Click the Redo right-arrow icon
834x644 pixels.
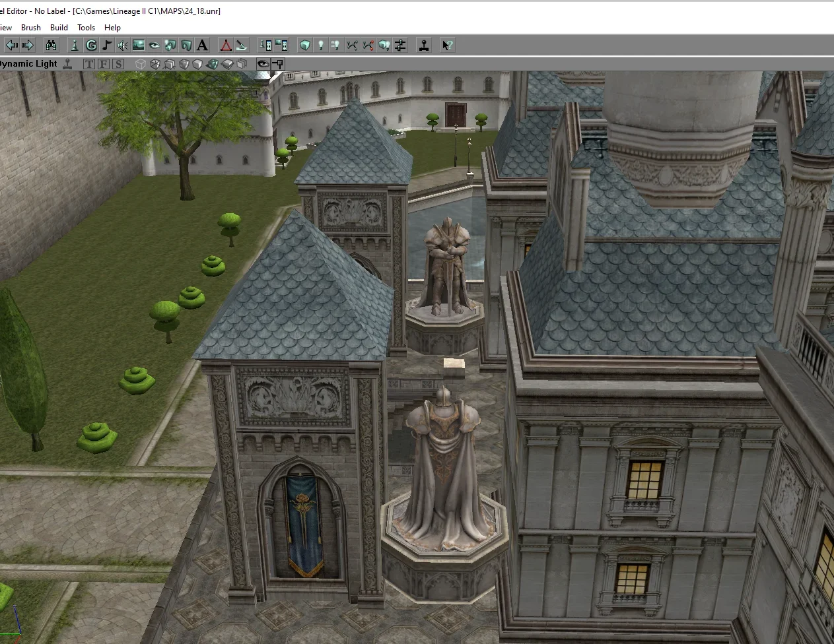pos(27,45)
